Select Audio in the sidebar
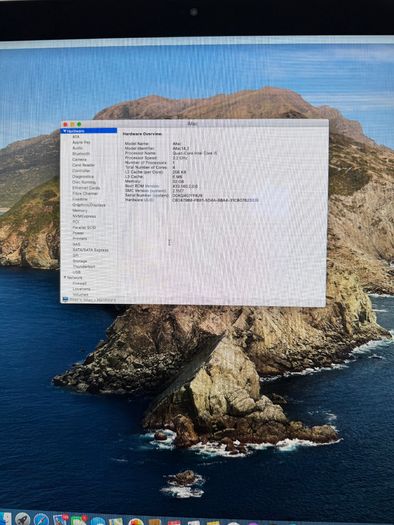 [x=77, y=148]
